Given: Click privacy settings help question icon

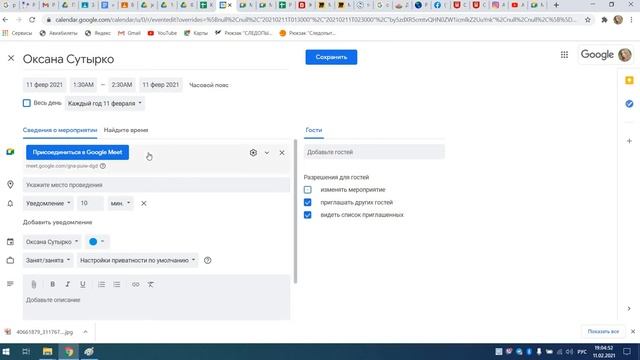Looking at the screenshot, I should (x=207, y=260).
